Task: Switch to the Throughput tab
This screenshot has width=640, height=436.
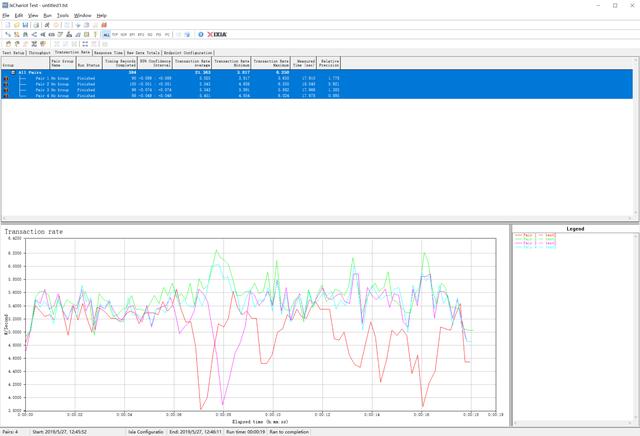Action: 40,53
